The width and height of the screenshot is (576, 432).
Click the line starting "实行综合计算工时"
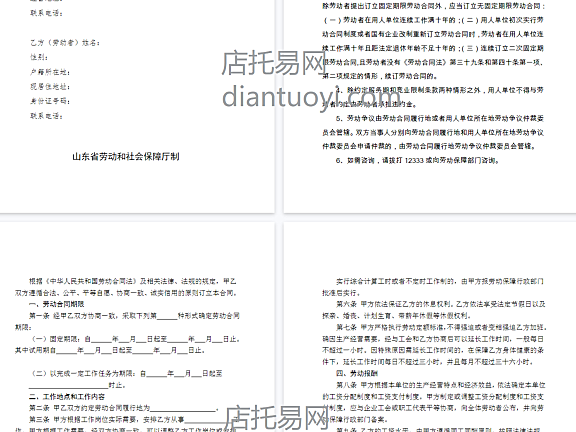(x=440, y=281)
